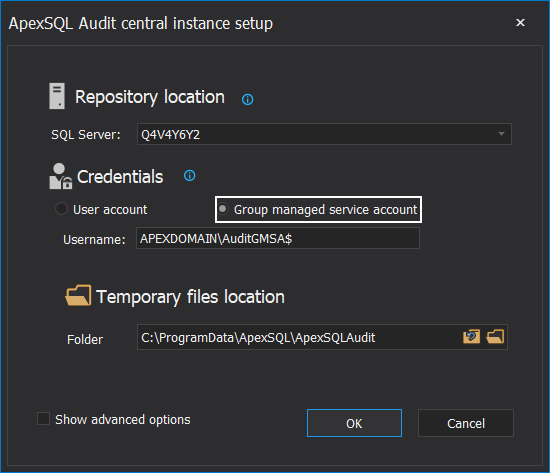Click the Username input field
The image size is (550, 473).
pyautogui.click(x=278, y=238)
